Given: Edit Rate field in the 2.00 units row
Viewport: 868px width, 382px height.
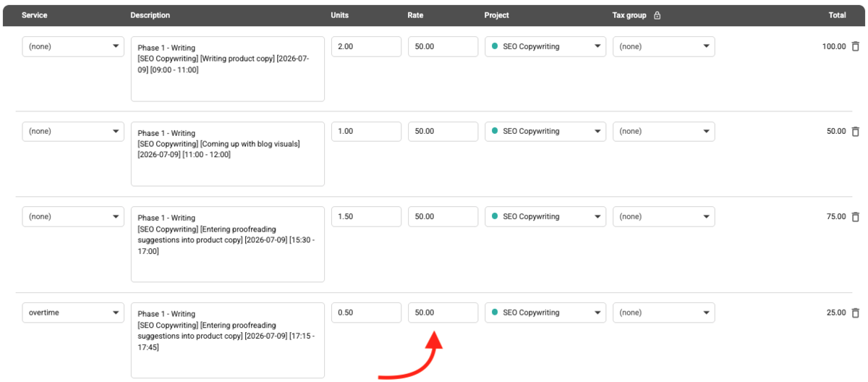Looking at the screenshot, I should click(x=443, y=46).
